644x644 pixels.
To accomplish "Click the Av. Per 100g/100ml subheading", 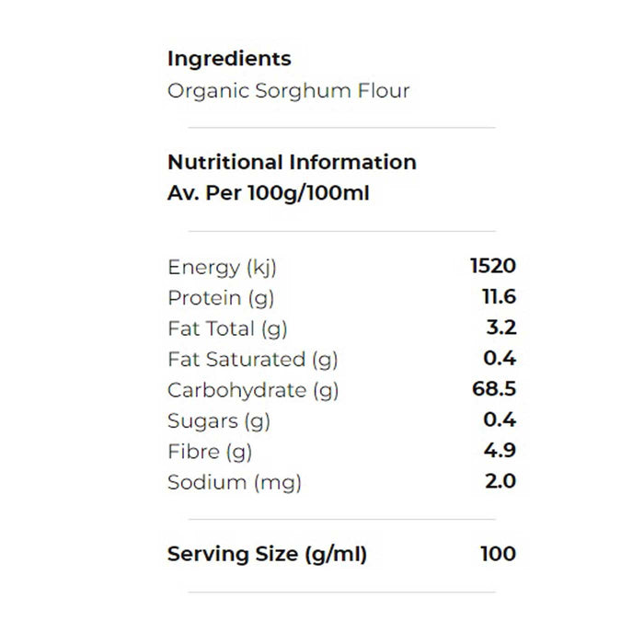I will tap(269, 193).
